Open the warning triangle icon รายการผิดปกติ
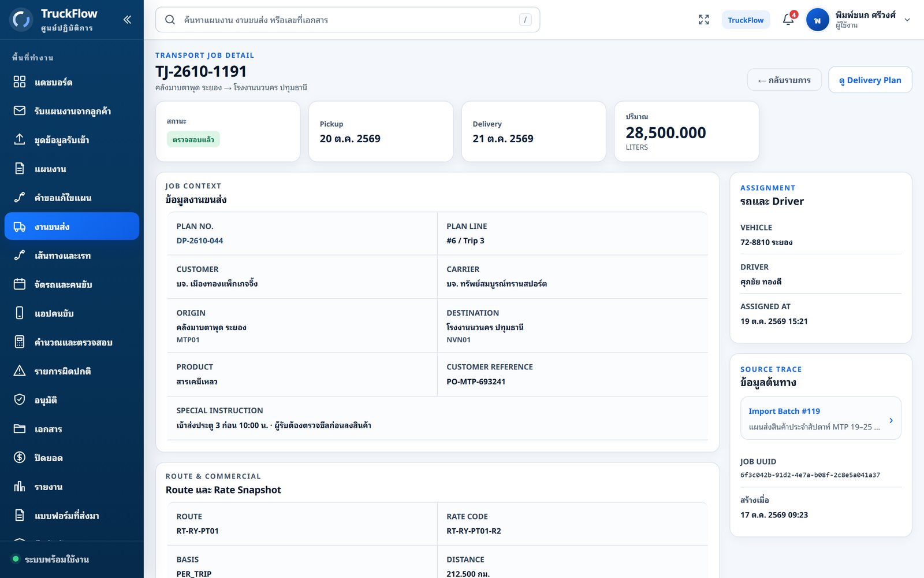 point(20,370)
